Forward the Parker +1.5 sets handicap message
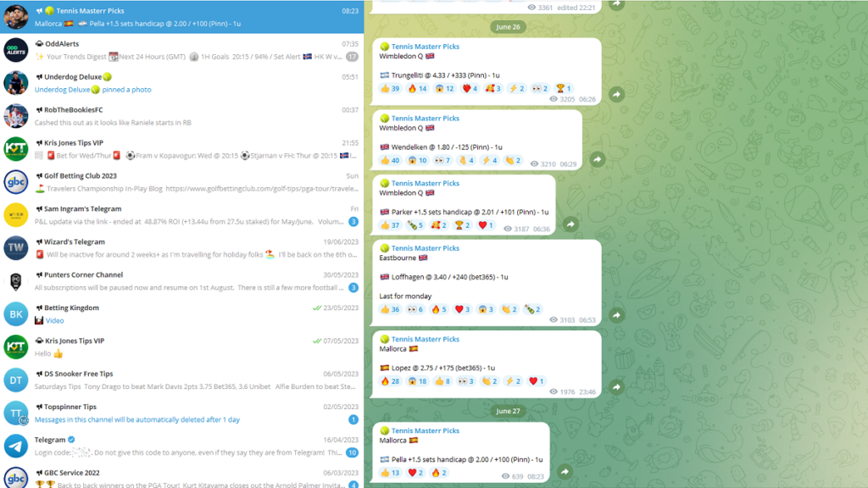Viewport: 868px width, 488px height. [x=570, y=224]
